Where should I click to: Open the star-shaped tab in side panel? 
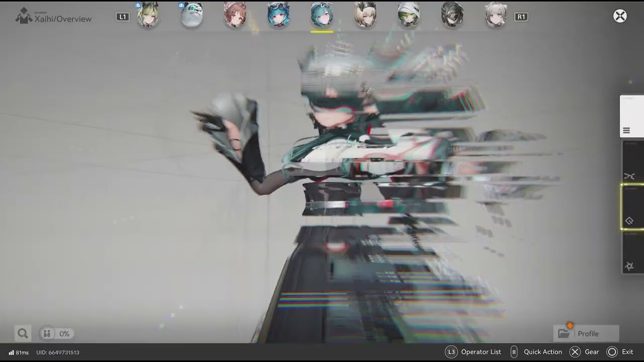632,252
